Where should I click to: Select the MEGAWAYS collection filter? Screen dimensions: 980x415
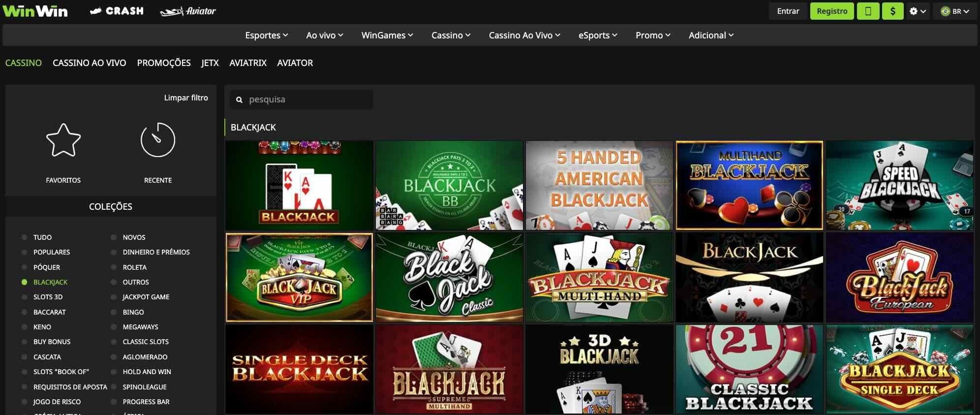(140, 327)
